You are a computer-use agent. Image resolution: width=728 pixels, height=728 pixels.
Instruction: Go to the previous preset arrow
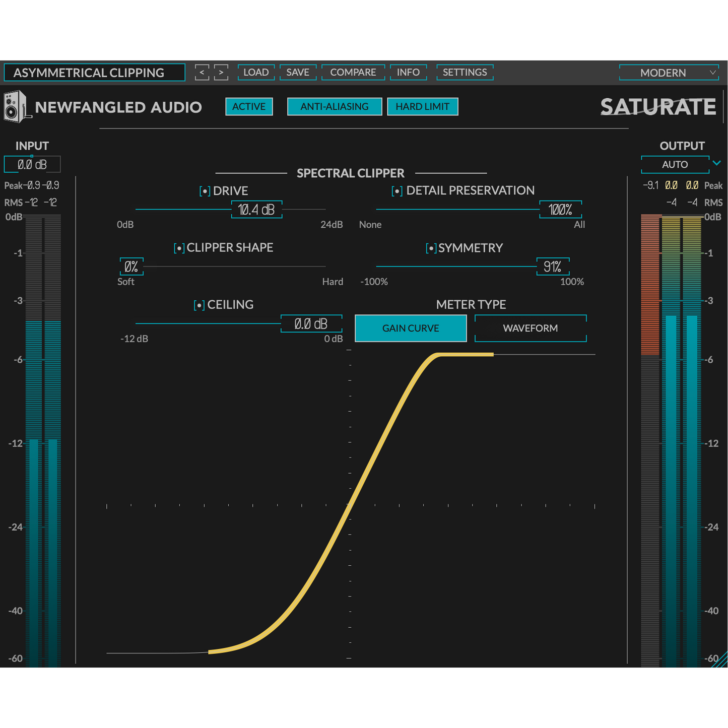pos(202,73)
